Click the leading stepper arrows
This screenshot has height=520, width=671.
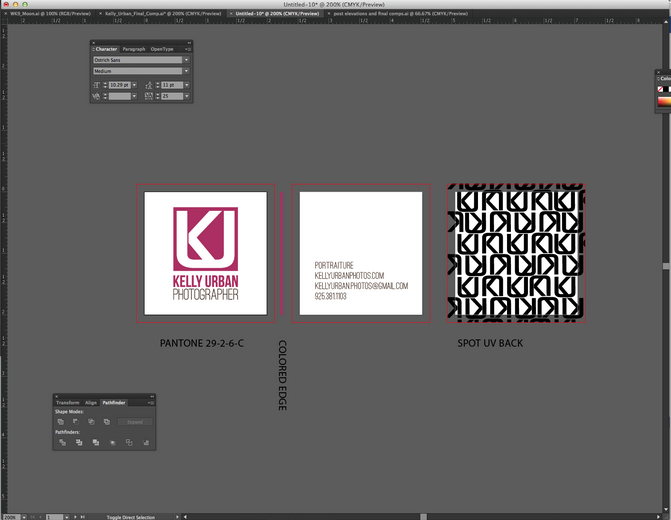tap(157, 85)
